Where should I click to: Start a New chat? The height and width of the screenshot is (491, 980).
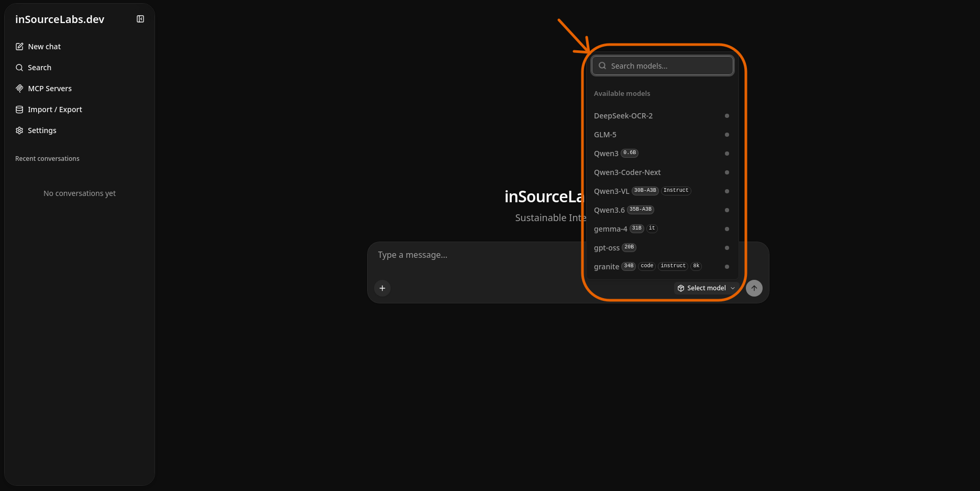click(x=80, y=47)
